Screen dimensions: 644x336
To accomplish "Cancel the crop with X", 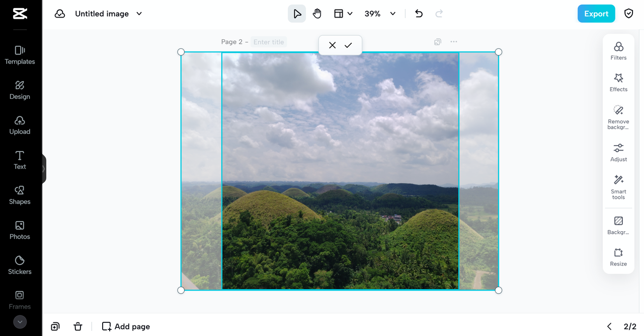I will (332, 45).
